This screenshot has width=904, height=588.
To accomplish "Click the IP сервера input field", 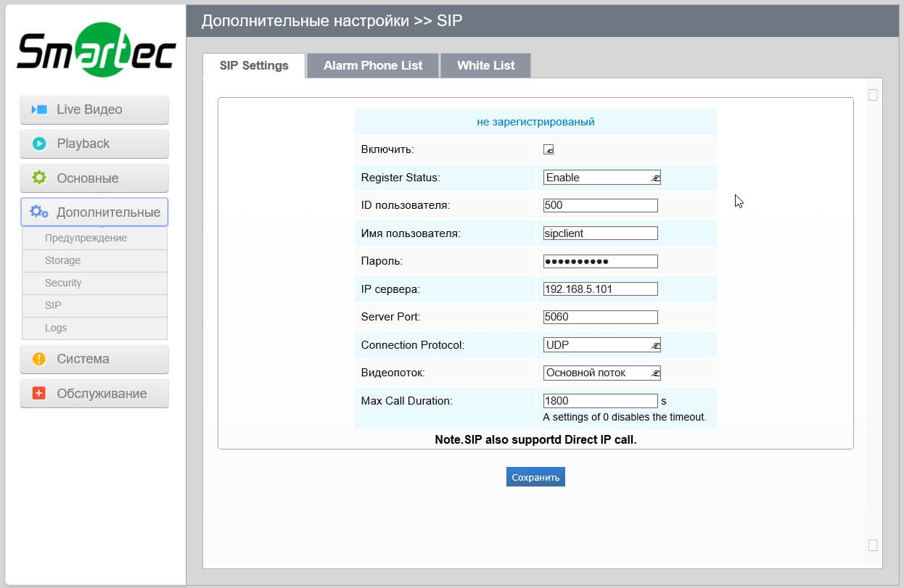I will [600, 289].
